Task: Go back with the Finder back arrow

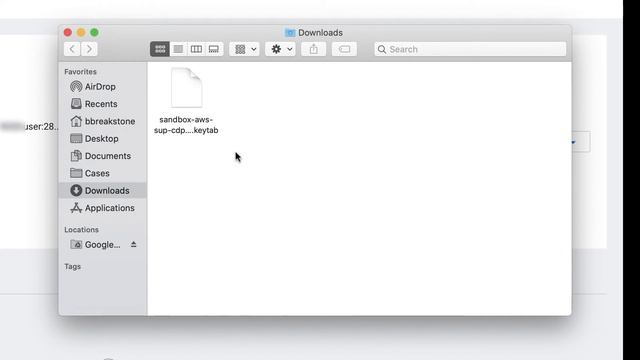Action: coord(72,49)
